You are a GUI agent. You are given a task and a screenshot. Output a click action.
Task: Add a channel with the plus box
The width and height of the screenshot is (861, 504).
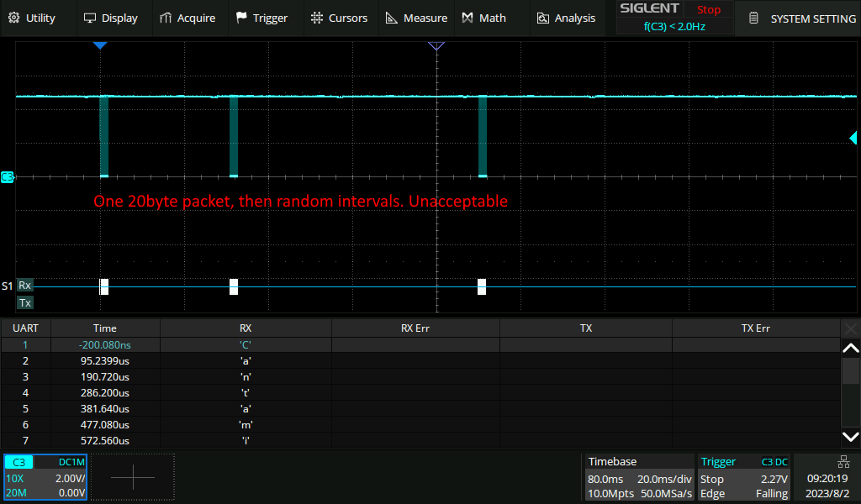point(133,477)
